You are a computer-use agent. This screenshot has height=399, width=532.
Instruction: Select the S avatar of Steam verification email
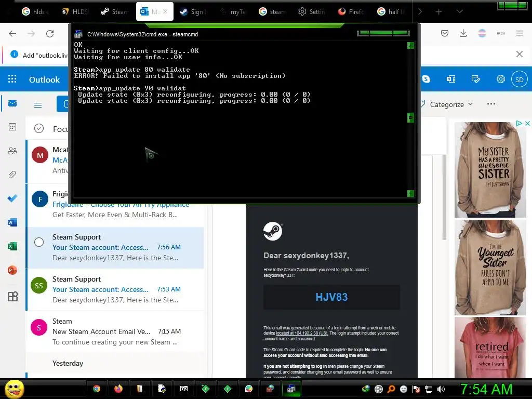coord(39,327)
